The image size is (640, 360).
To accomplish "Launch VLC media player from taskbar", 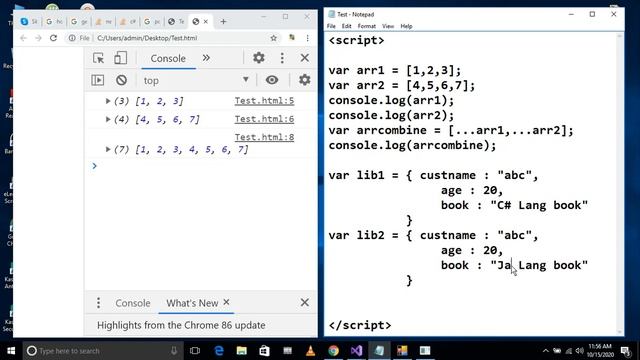I will pyautogui.click(x=310, y=351).
